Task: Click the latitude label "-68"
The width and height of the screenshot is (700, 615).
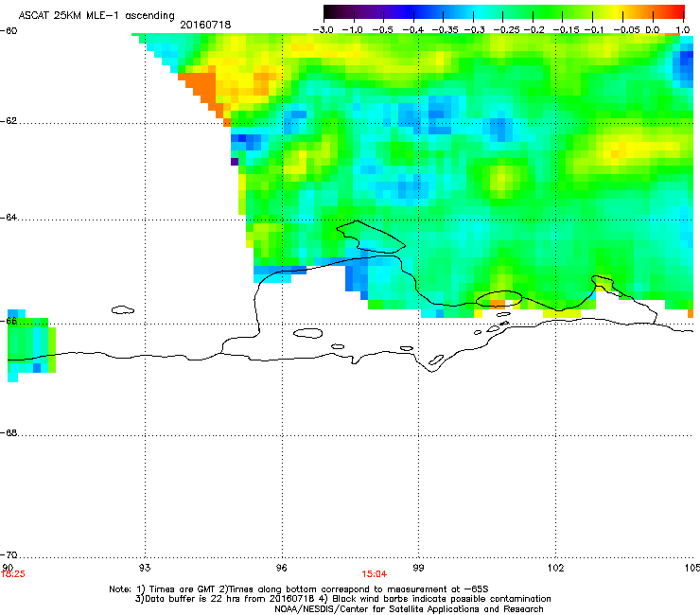Action: [9, 433]
